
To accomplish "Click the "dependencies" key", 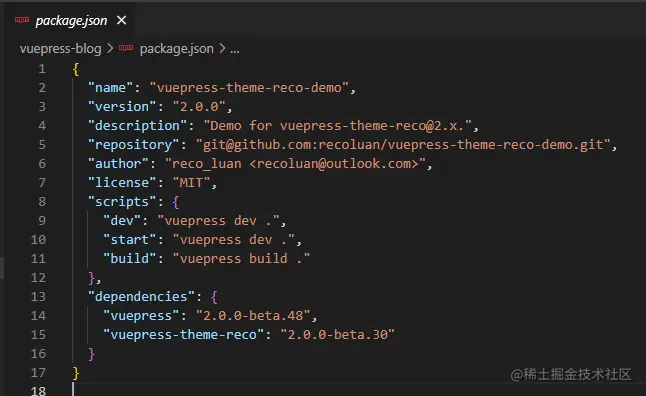I will (141, 296).
